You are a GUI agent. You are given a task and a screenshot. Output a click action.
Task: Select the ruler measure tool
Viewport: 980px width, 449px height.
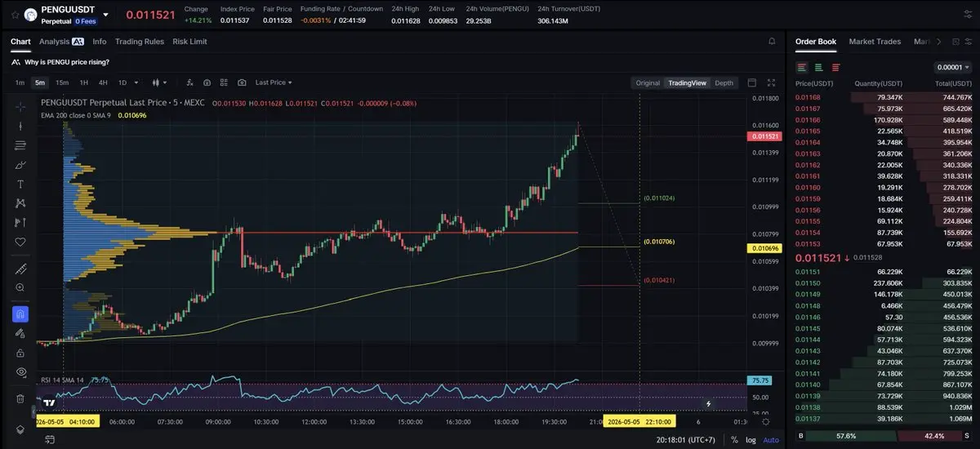(x=20, y=269)
